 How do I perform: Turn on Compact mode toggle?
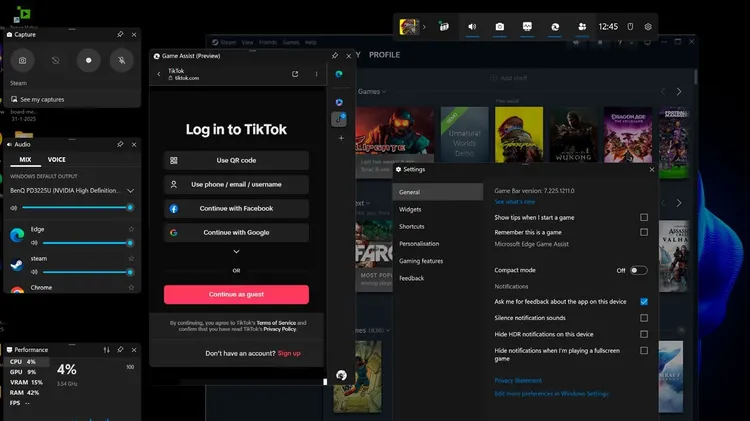click(x=639, y=270)
